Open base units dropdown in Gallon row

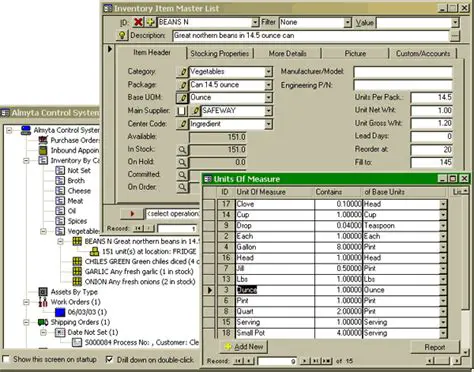tap(443, 247)
